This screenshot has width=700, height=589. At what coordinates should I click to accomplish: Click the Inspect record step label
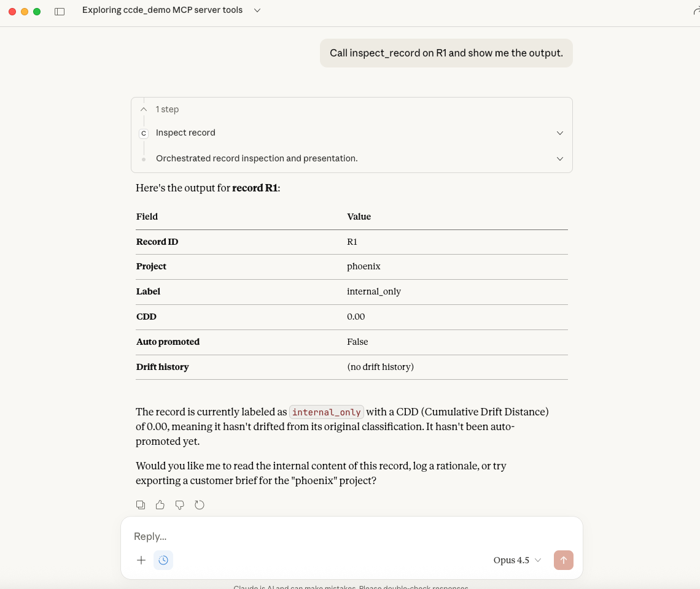[185, 133]
